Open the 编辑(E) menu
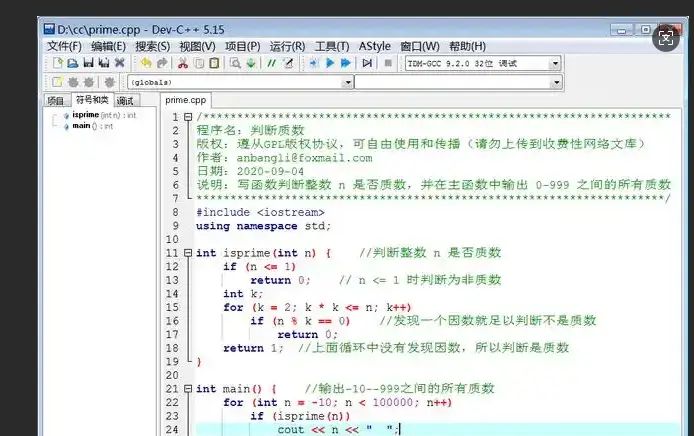Viewport: 694px width, 436px height. point(108,46)
